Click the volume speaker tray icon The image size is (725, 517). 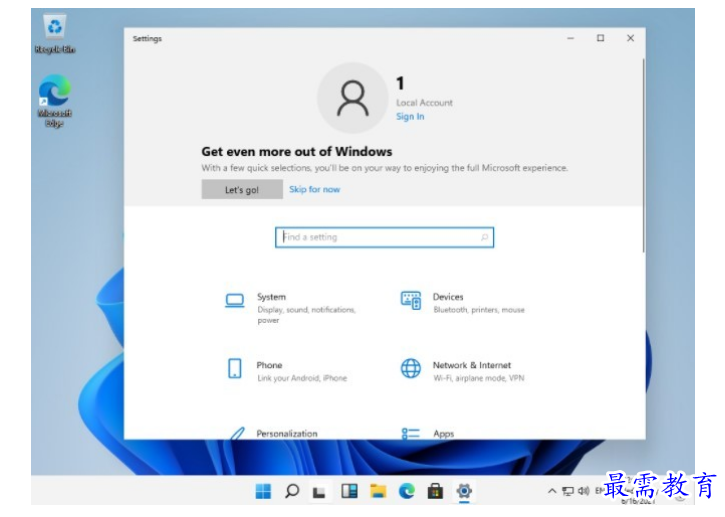tap(584, 491)
